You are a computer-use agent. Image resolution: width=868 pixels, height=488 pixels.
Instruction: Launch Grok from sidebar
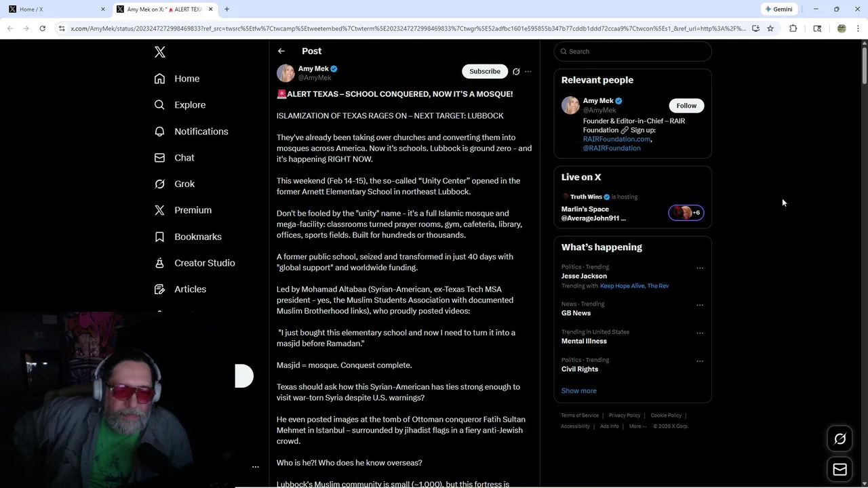coord(174,184)
